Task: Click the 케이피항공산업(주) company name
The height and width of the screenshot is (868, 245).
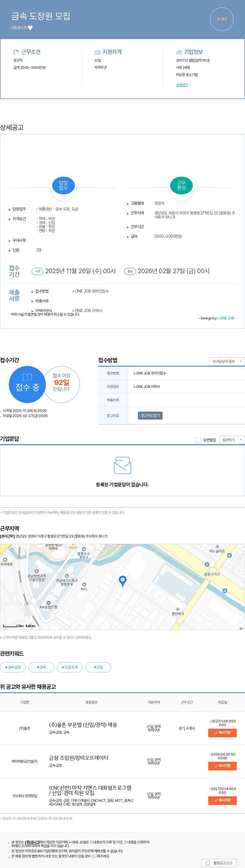Action: (x=24, y=761)
